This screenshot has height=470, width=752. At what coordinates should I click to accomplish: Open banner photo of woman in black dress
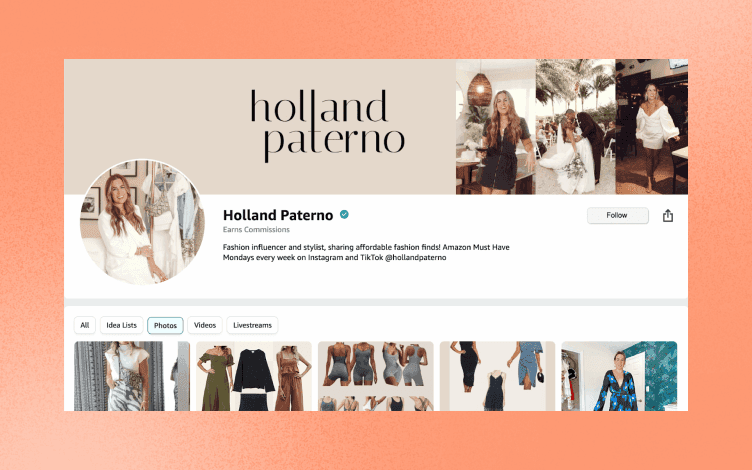(x=495, y=127)
